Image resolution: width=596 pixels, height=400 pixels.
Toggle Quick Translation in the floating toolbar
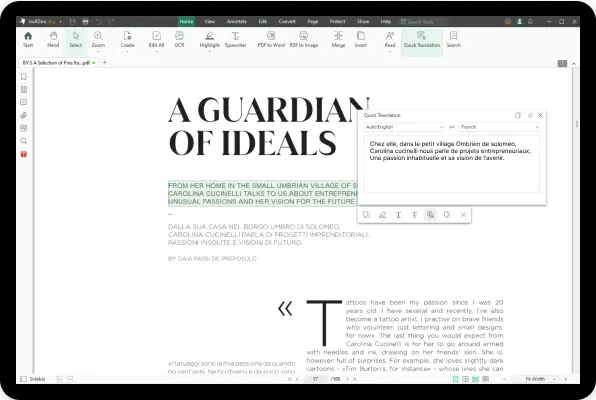tap(430, 215)
